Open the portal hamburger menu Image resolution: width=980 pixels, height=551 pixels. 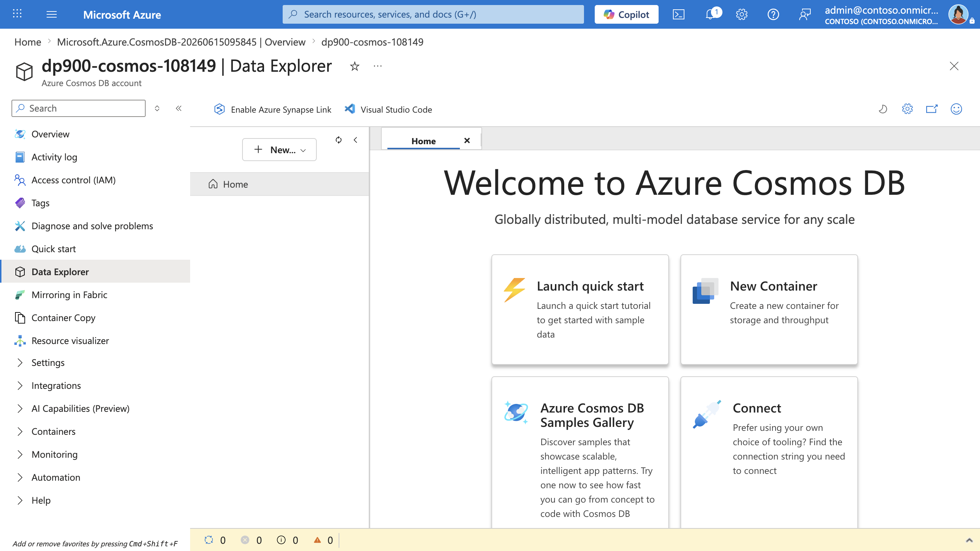pos(51,14)
